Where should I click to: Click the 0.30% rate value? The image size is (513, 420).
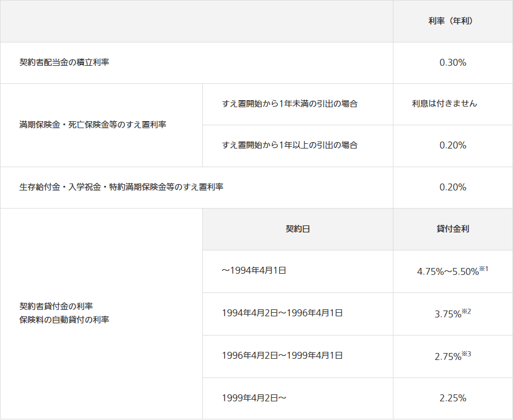[453, 62]
